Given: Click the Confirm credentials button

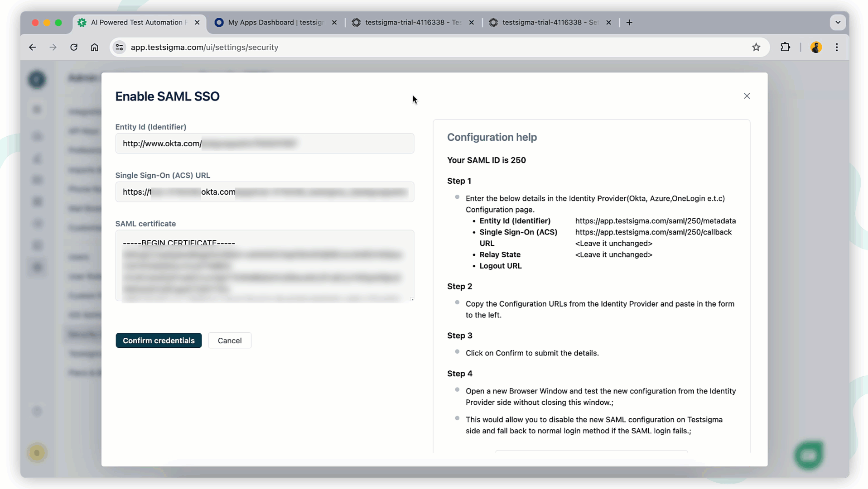Looking at the screenshot, I should point(159,340).
